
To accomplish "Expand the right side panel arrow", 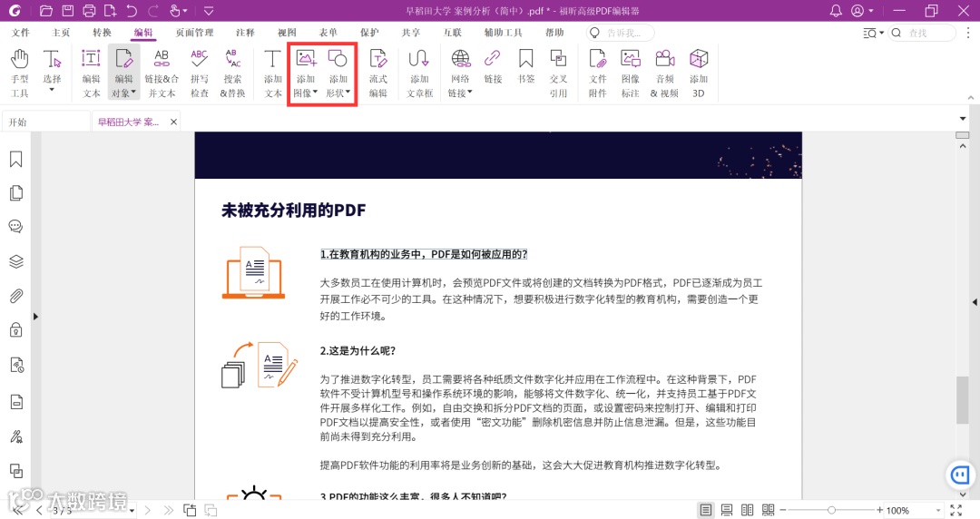I will 975,302.
